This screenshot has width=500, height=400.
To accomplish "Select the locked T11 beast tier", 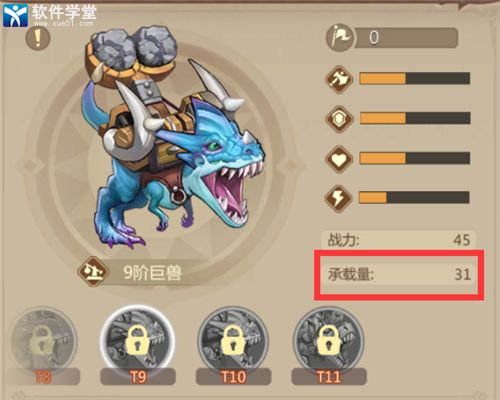I will coord(329,341).
